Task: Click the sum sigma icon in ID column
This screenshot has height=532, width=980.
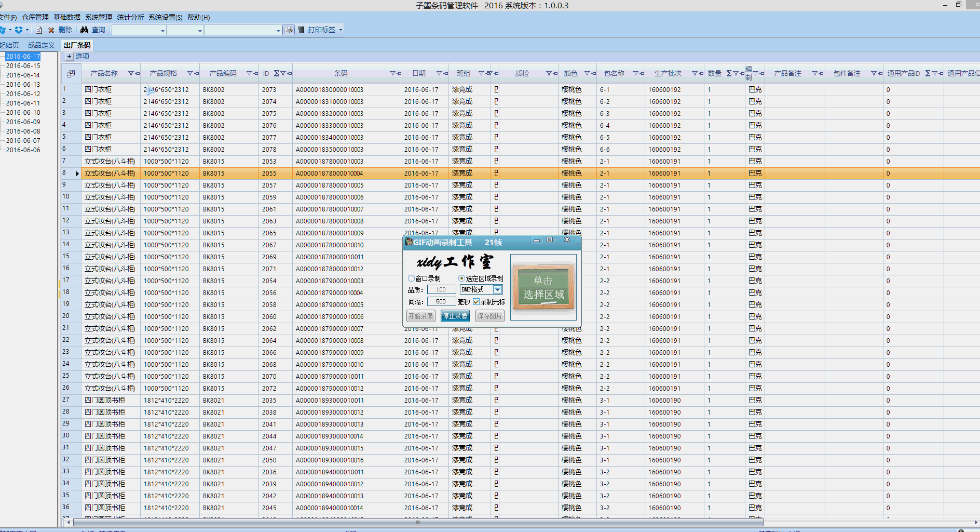Action: point(276,74)
